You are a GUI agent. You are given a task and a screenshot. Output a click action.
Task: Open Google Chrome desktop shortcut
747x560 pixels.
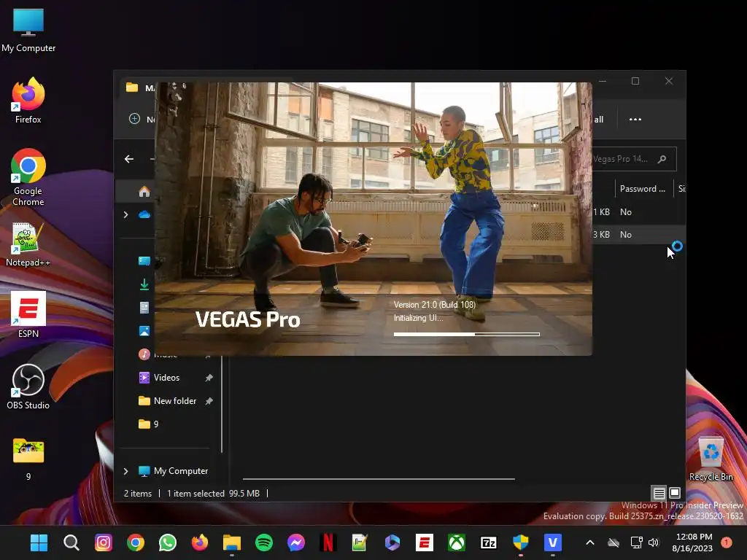(28, 177)
